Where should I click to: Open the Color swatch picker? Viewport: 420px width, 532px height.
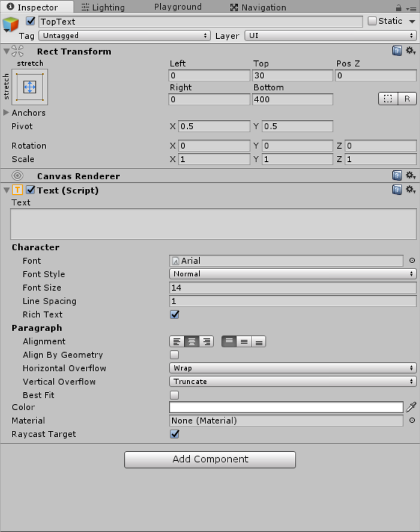tap(286, 407)
